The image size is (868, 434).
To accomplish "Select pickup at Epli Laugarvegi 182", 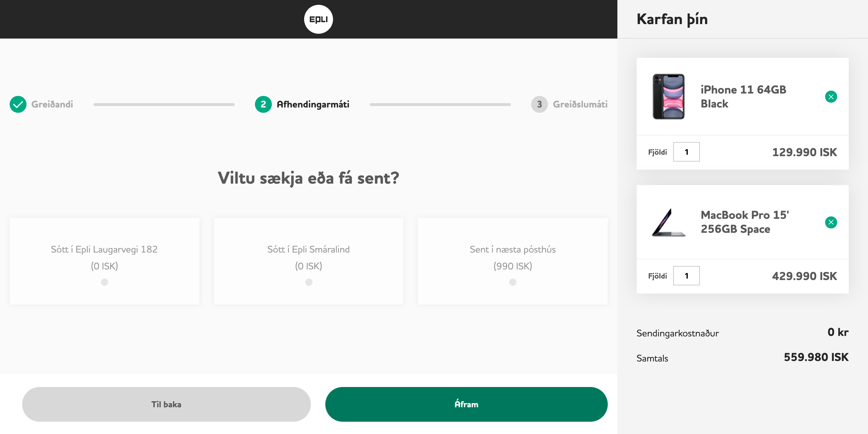I will coord(104,261).
